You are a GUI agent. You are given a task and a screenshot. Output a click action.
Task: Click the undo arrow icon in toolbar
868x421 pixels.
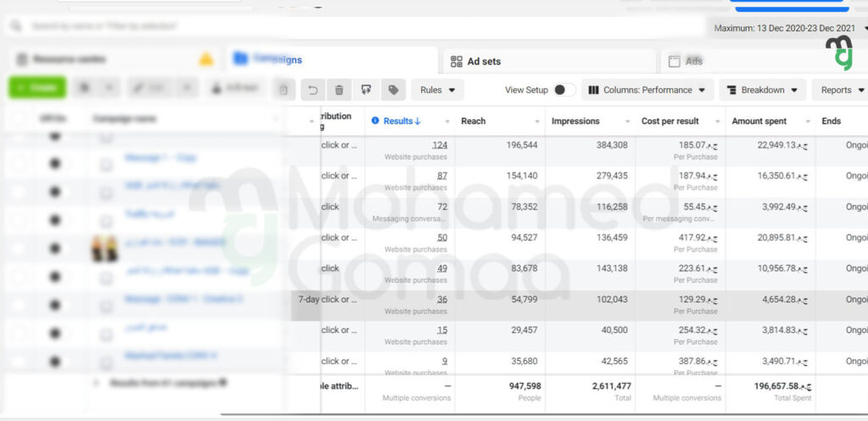313,90
